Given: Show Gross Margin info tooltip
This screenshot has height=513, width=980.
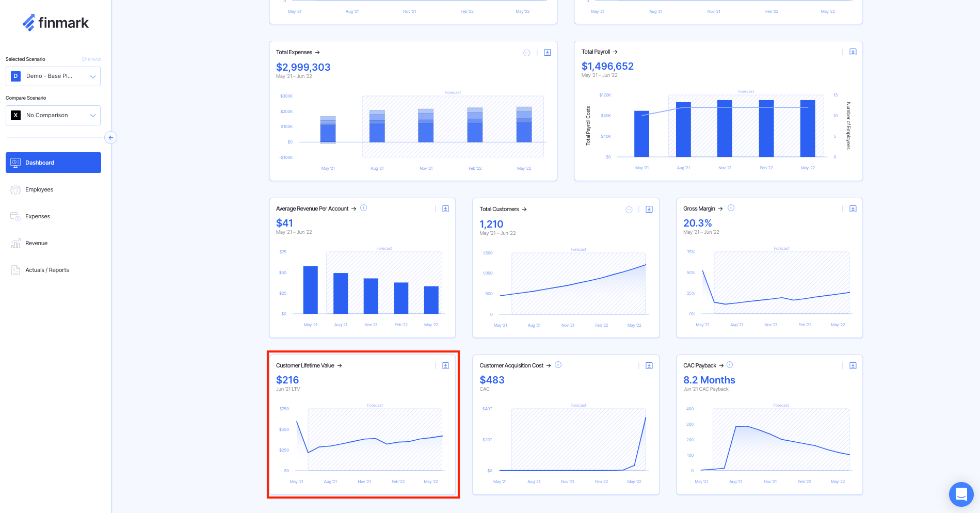Looking at the screenshot, I should tap(731, 208).
